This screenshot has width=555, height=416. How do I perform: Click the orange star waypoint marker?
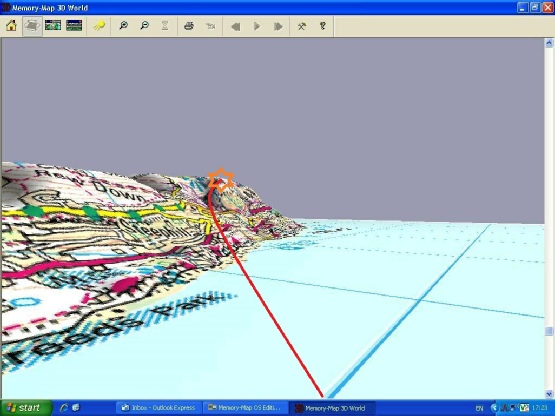[x=221, y=180]
